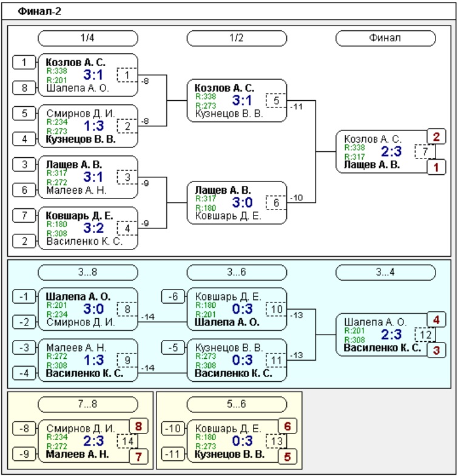This screenshot has width=458, height=476.
Task: Select dashed match number 4 box
Action: click(127, 228)
